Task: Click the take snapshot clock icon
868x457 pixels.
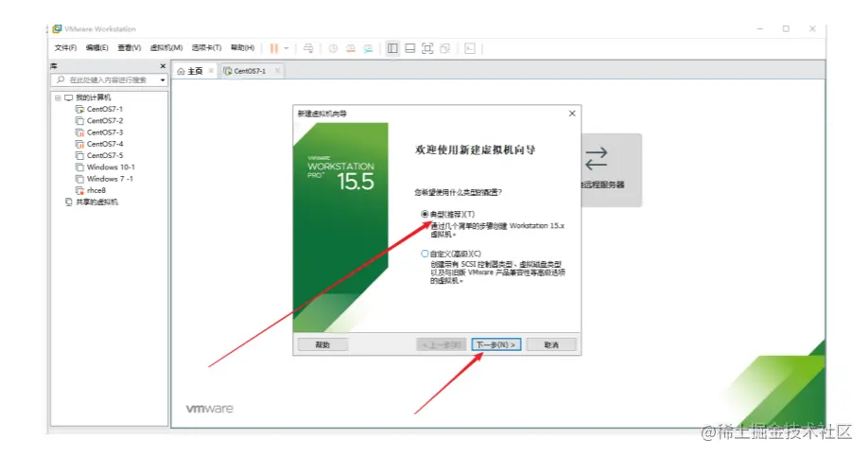Action: (333, 48)
